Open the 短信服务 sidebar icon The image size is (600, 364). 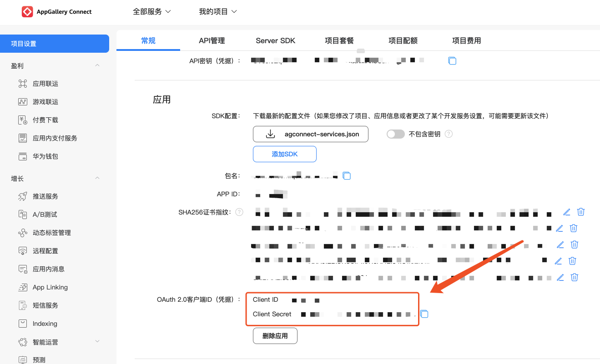pyautogui.click(x=23, y=305)
